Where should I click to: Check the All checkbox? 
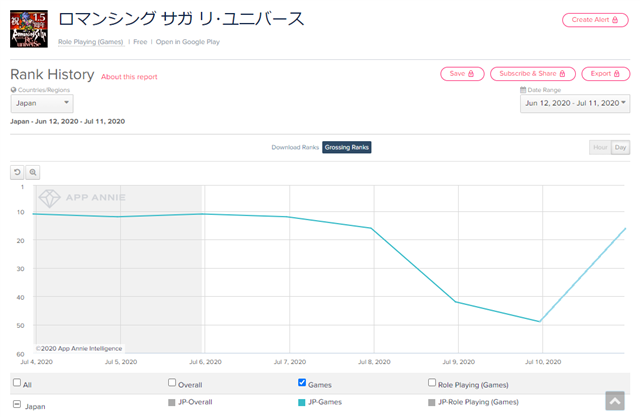[17, 383]
